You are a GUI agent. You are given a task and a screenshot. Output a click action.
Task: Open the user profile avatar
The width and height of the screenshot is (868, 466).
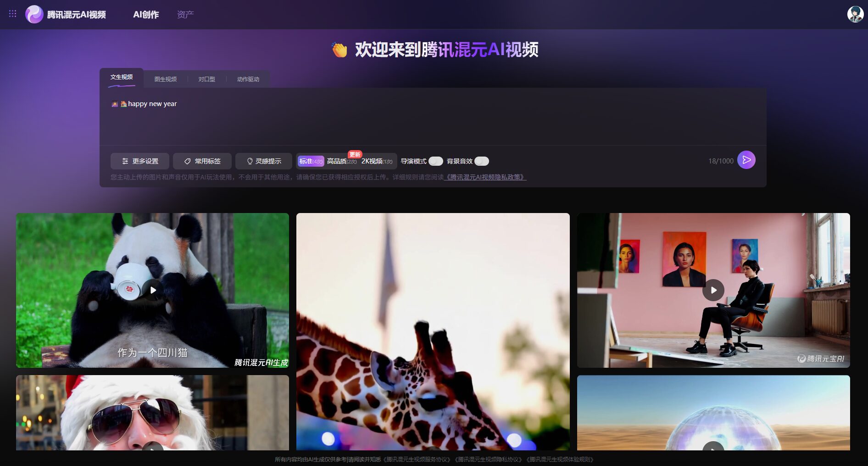tap(855, 14)
